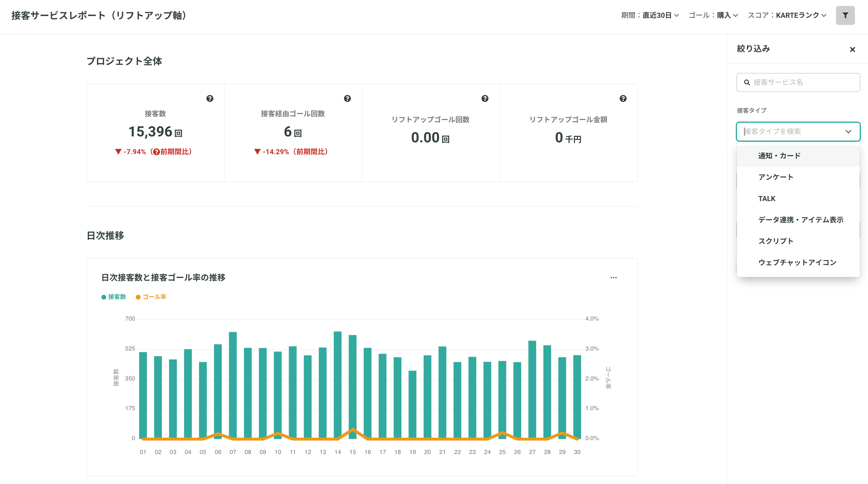Select データ連携・アイテム表示 option
This screenshot has height=484, width=868.
[798, 220]
